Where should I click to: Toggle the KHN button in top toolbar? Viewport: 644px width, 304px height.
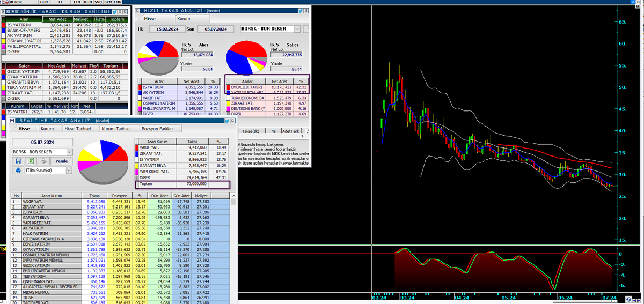[x=88, y=3]
